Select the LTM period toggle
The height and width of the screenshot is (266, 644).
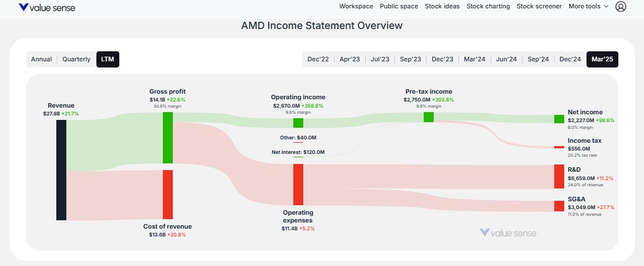click(x=108, y=59)
